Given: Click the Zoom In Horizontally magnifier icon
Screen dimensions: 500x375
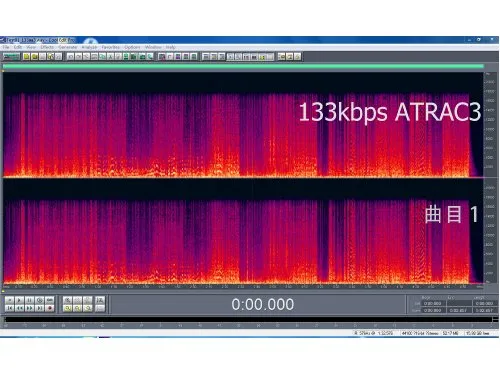Looking at the screenshot, I should [x=67, y=300].
